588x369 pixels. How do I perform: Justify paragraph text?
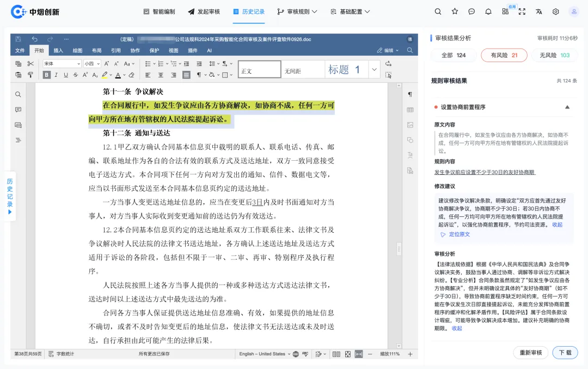tap(186, 75)
